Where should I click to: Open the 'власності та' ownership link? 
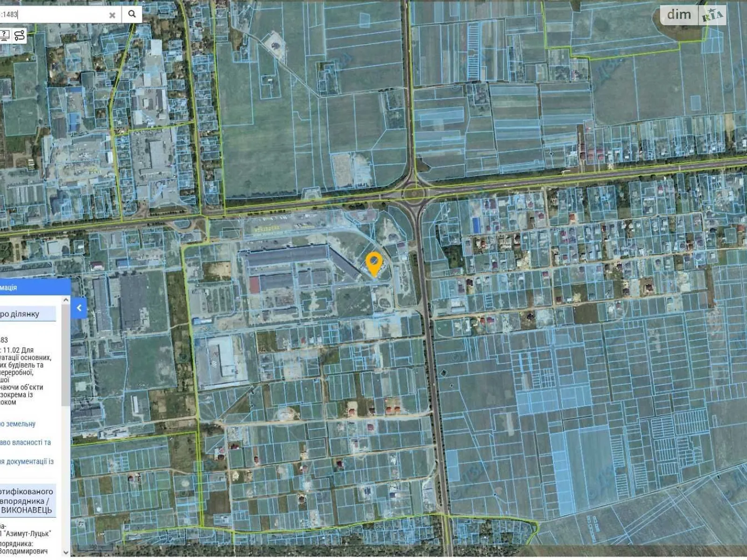[26, 442]
